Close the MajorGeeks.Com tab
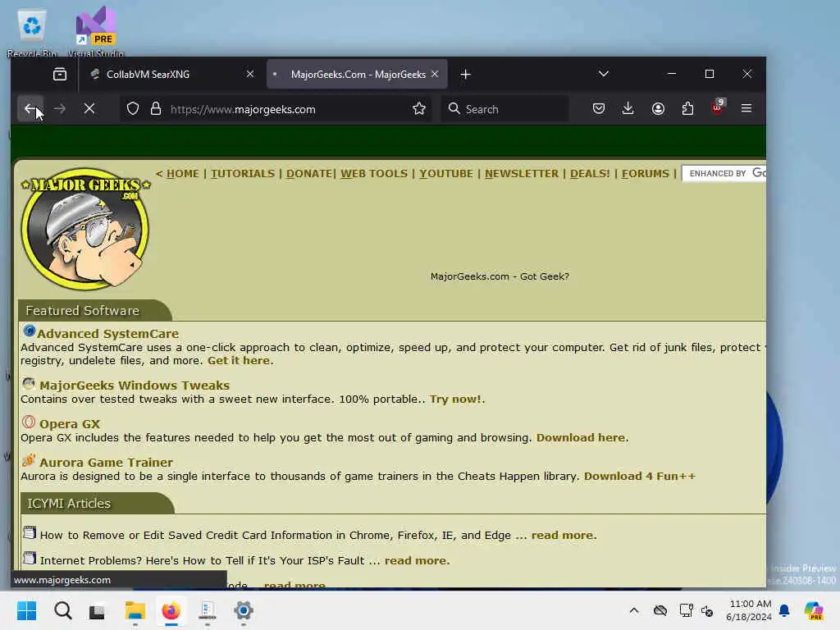The image size is (840, 630). 435,74
